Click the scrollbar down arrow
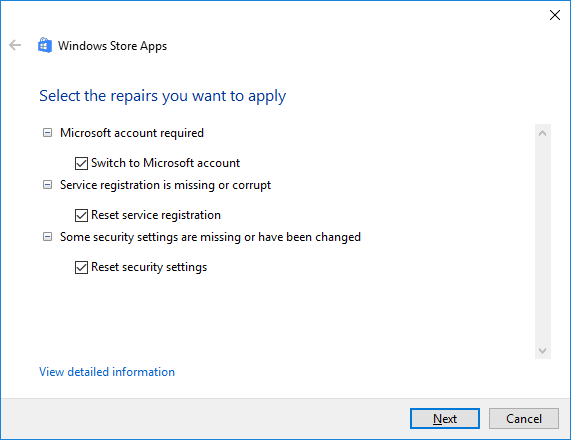 pyautogui.click(x=542, y=351)
